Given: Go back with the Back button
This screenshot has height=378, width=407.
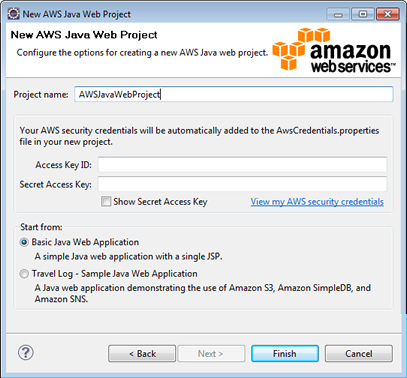Looking at the screenshot, I should tap(142, 353).
